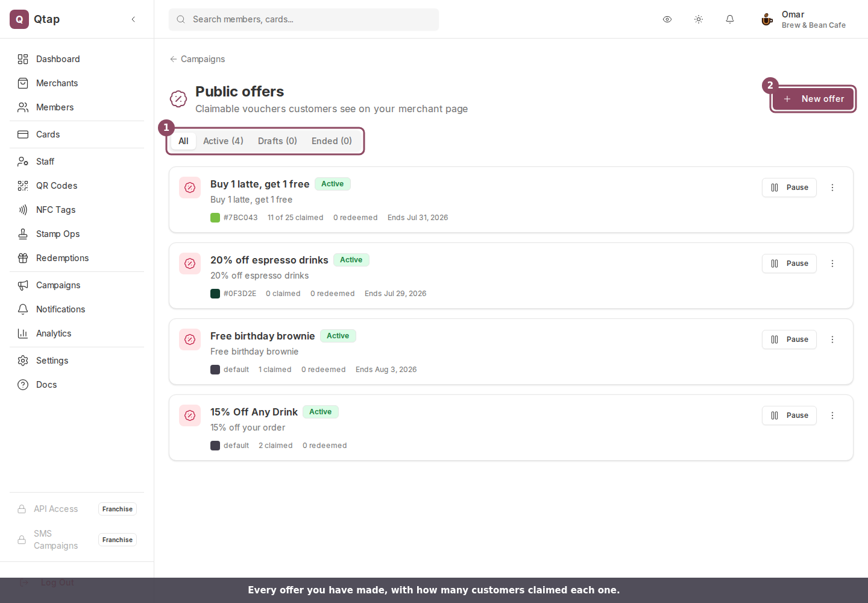Image resolution: width=868 pixels, height=603 pixels.
Task: Open the Buy 1 latte, get 1 free title
Action: pyautogui.click(x=260, y=184)
